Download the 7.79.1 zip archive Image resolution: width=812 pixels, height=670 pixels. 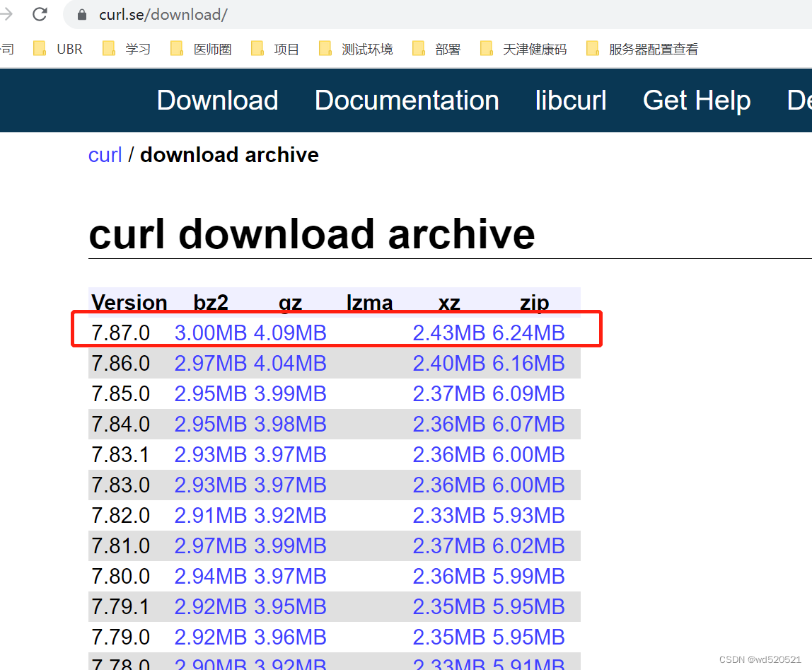pos(528,607)
